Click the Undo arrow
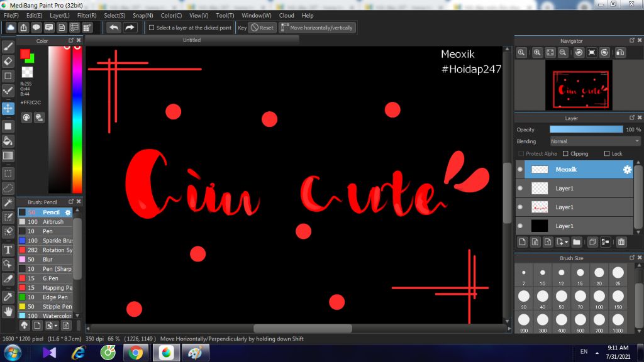The image size is (644, 362). (114, 28)
